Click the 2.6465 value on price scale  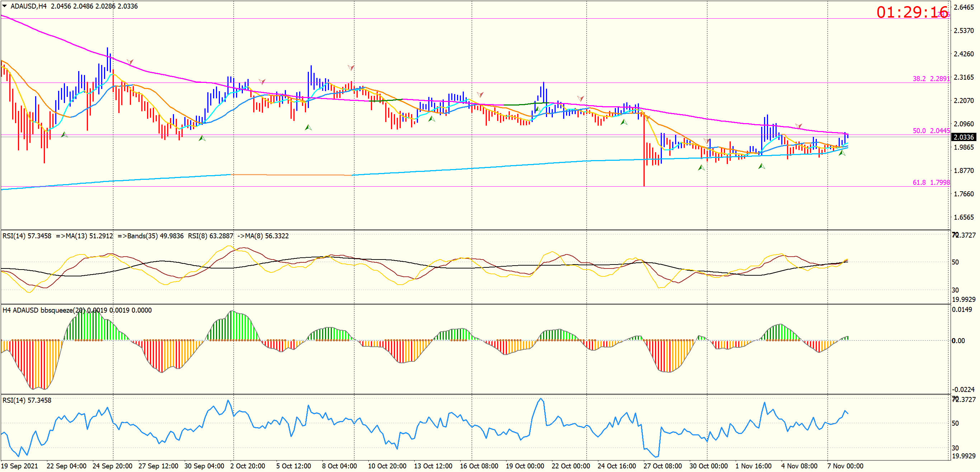963,7
